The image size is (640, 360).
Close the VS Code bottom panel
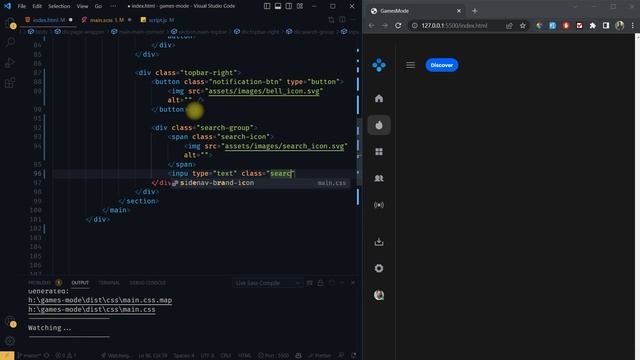click(x=353, y=282)
